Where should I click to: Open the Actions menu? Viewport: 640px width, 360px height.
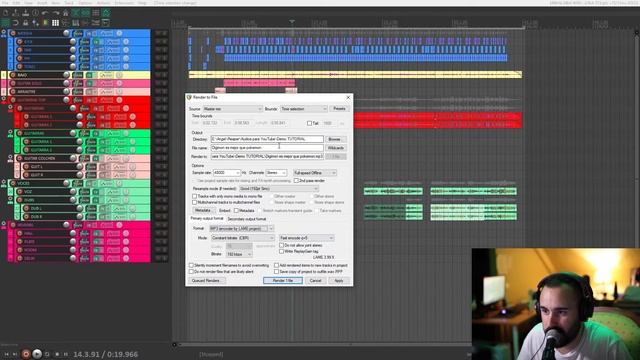click(103, 3)
